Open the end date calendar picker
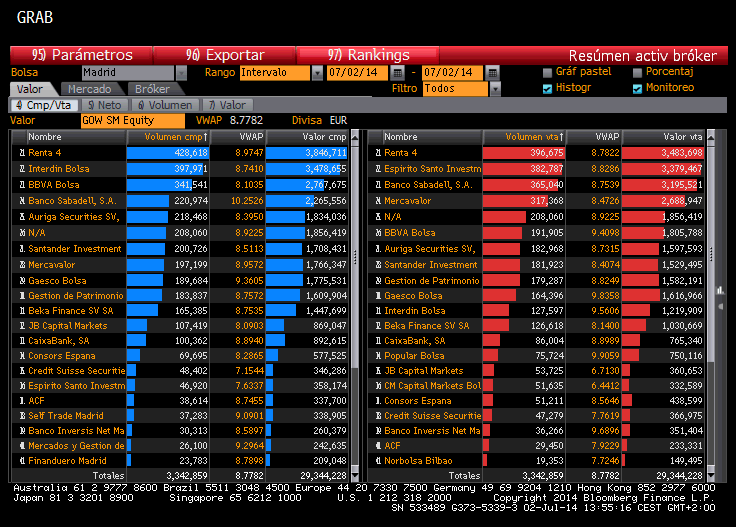 click(492, 73)
